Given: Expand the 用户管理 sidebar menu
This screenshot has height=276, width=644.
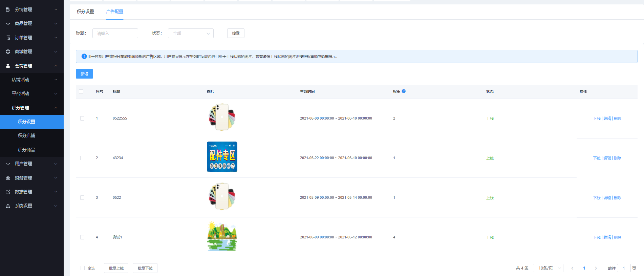Looking at the screenshot, I should (x=32, y=164).
